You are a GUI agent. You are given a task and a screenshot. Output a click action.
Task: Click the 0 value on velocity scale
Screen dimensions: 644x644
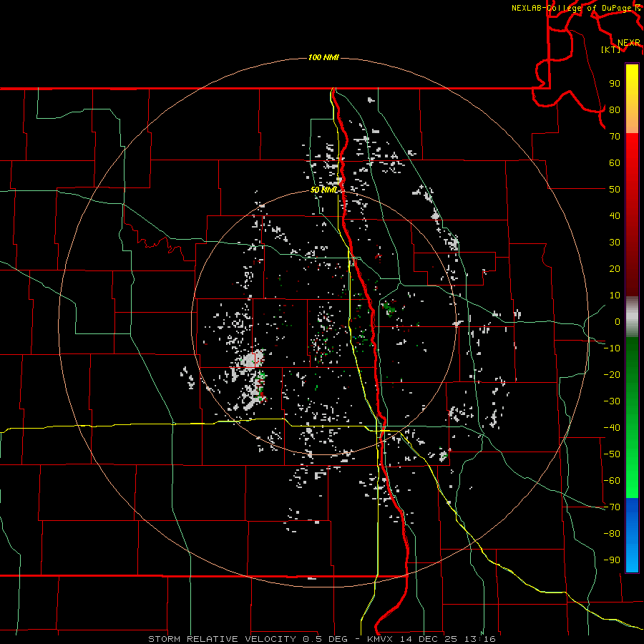coord(618,321)
